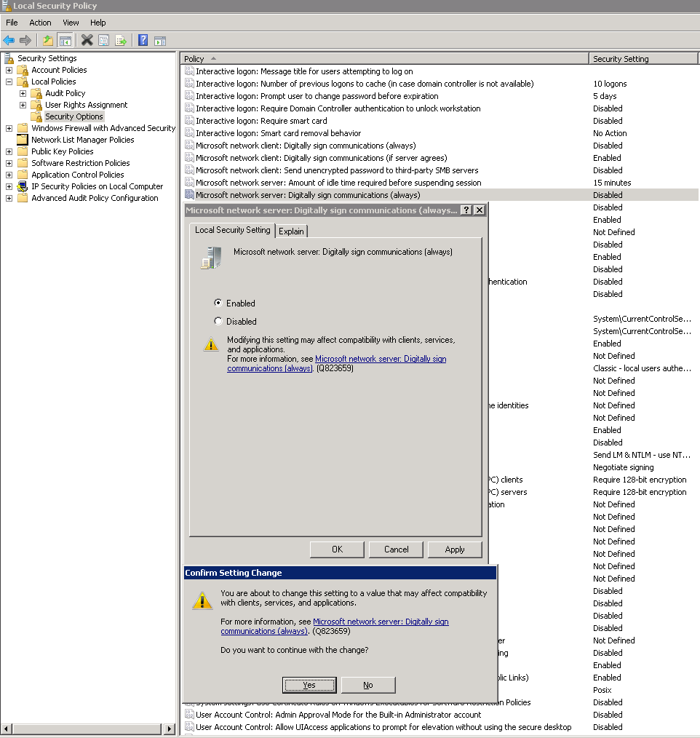The height and width of the screenshot is (738, 700).
Task: Expand the Application Control Policies node
Action: 9,175
